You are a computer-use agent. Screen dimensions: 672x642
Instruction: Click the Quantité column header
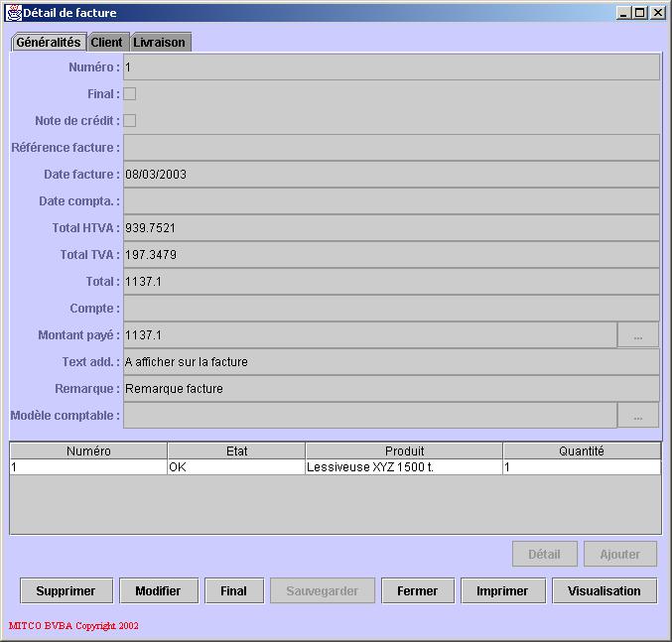pos(582,450)
